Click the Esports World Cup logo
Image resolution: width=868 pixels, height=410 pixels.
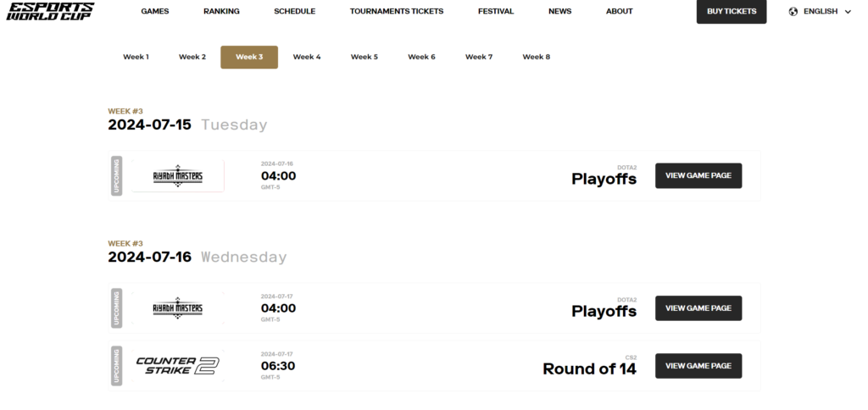coord(50,11)
